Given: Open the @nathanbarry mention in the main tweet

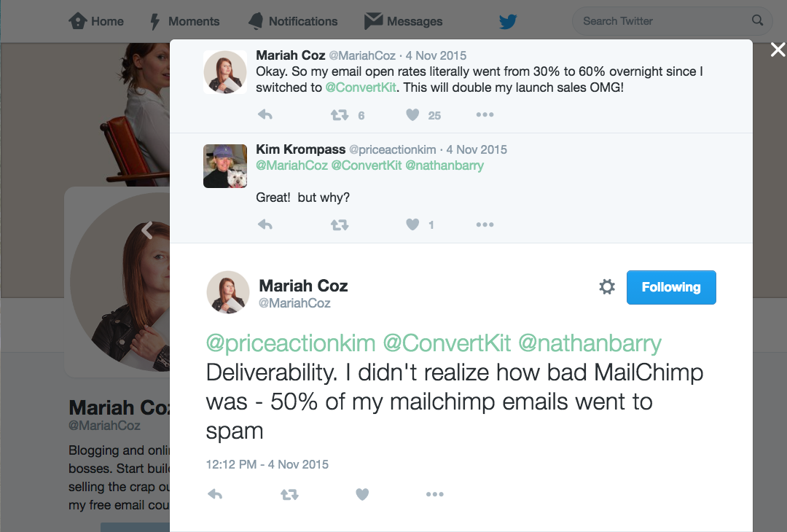Looking at the screenshot, I should pos(590,343).
